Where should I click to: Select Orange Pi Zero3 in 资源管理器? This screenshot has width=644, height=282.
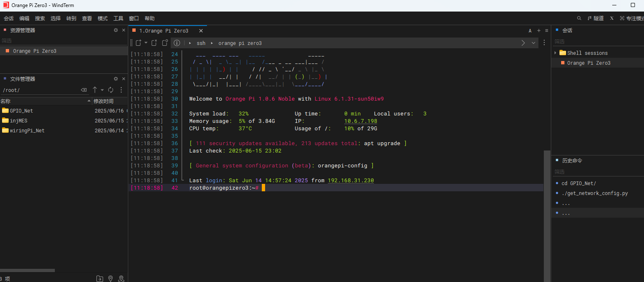[63, 51]
